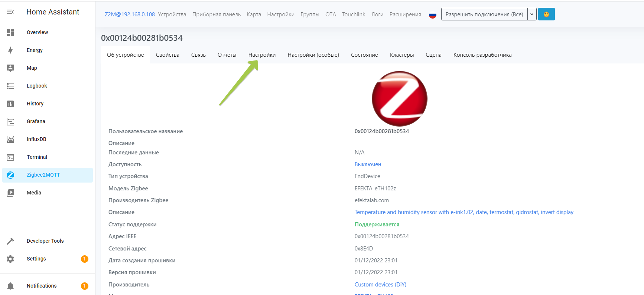Click Разрешить подключения (Все) button
The width and height of the screenshot is (644, 295).
[484, 14]
